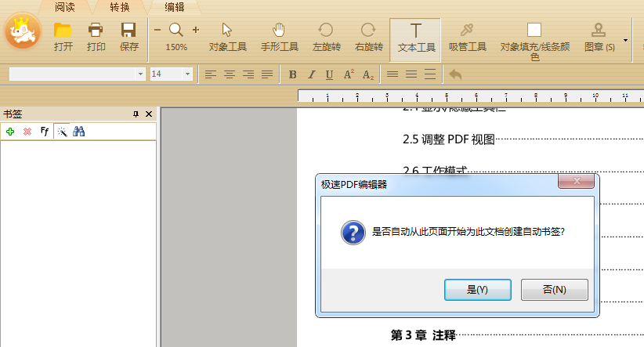Close the 书签 panel
This screenshot has width=644, height=347.
149,114
